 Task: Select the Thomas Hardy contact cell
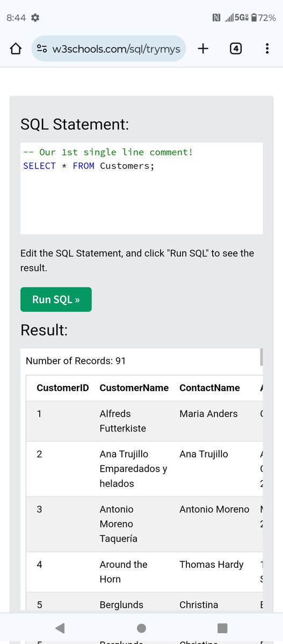point(212,565)
